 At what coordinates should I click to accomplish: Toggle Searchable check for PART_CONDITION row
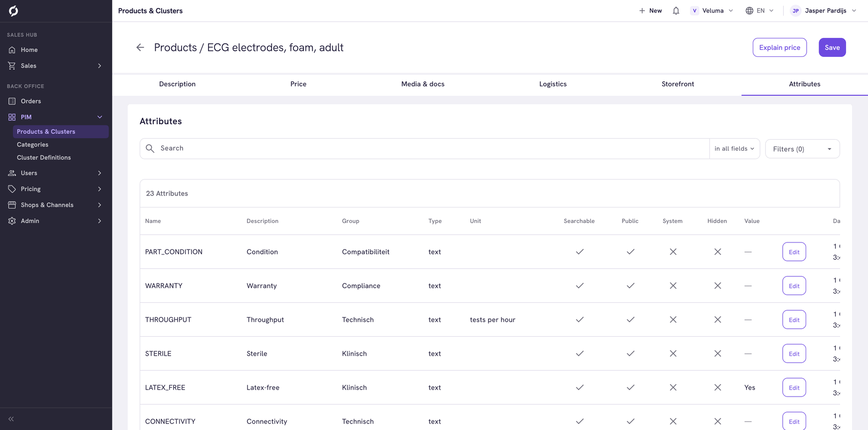580,252
